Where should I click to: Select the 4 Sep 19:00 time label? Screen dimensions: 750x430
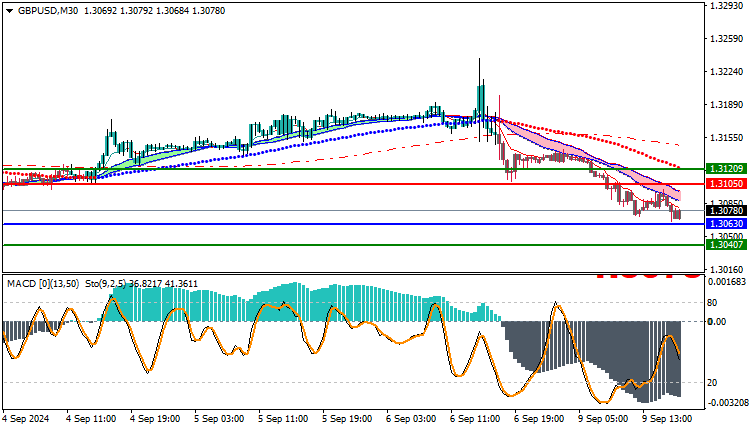[155, 419]
